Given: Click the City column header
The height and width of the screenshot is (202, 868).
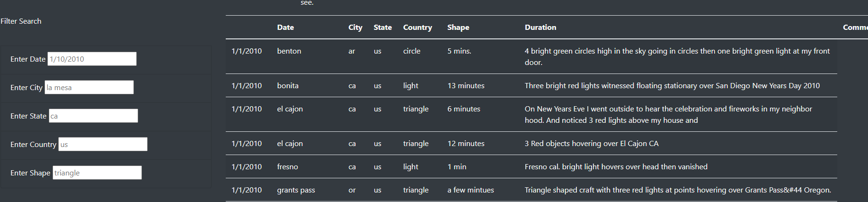Looking at the screenshot, I should click(x=355, y=28).
